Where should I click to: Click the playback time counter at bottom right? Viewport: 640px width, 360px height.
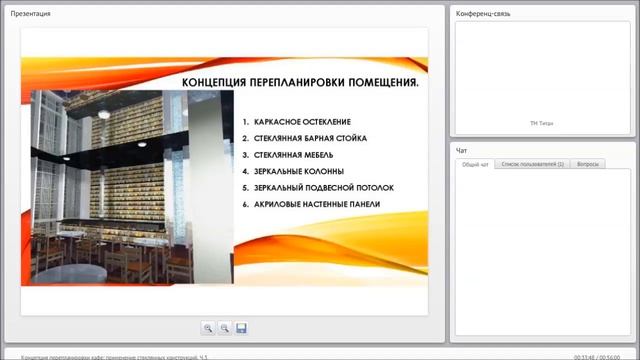click(596, 357)
